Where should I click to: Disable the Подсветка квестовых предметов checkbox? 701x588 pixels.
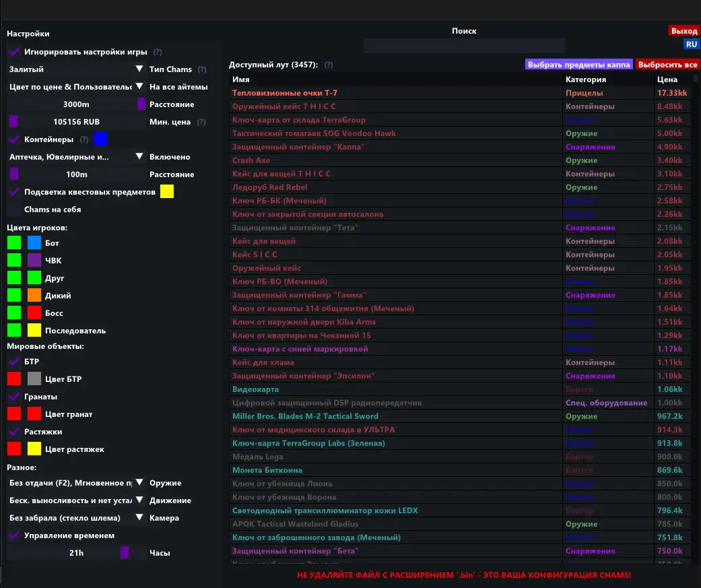coord(13,192)
